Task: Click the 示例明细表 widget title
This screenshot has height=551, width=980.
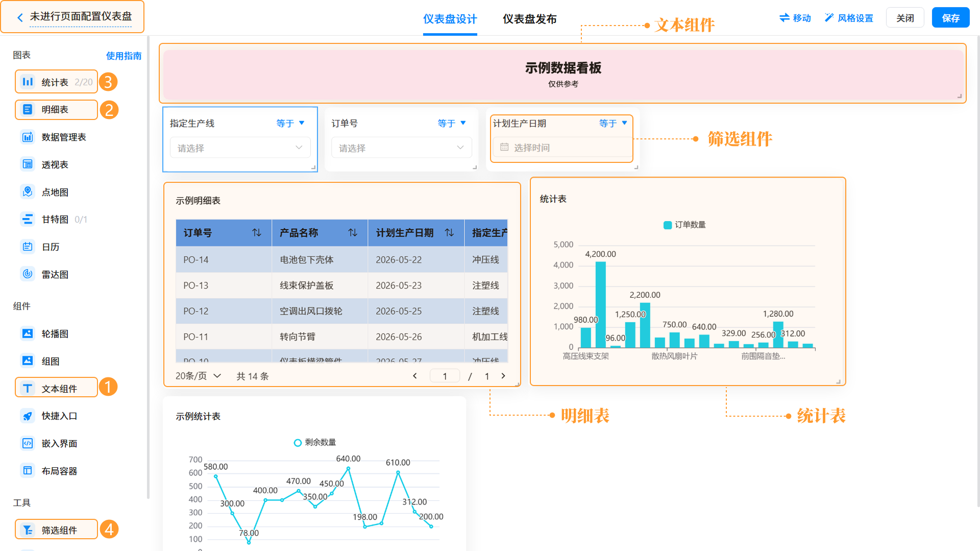Action: click(x=198, y=201)
